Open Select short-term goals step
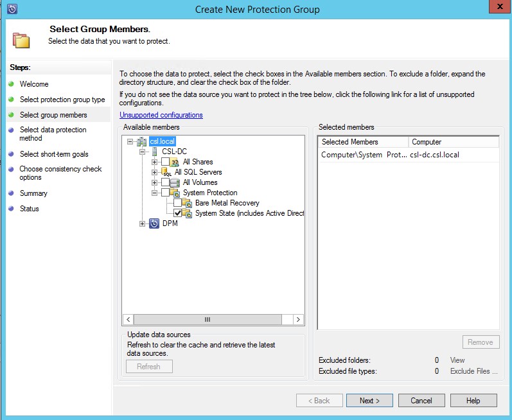512x420 pixels. [54, 154]
